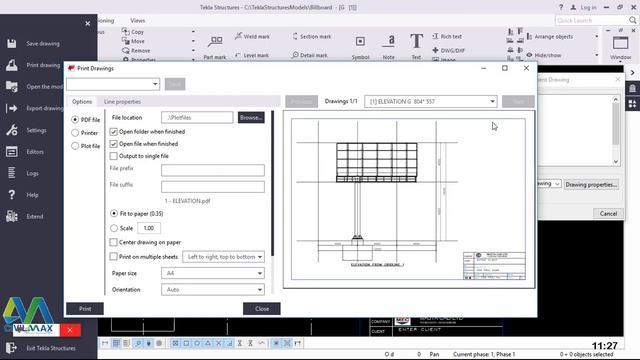The height and width of the screenshot is (360, 640).
Task: Select the Rich text tool
Action: tap(447, 36)
